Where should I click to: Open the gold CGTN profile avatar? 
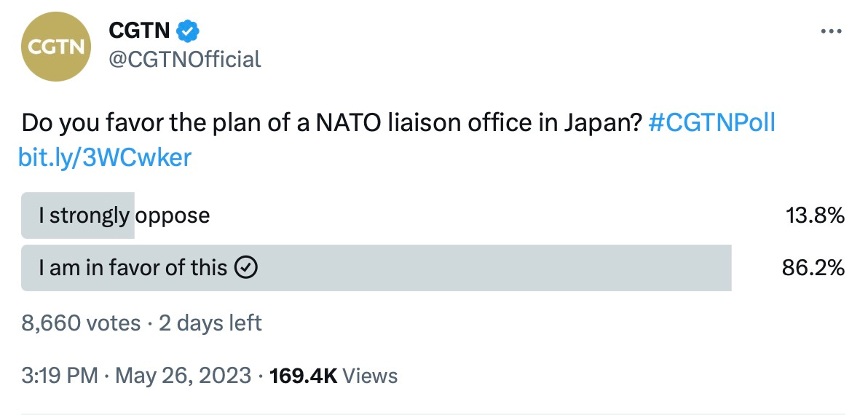click(x=55, y=47)
